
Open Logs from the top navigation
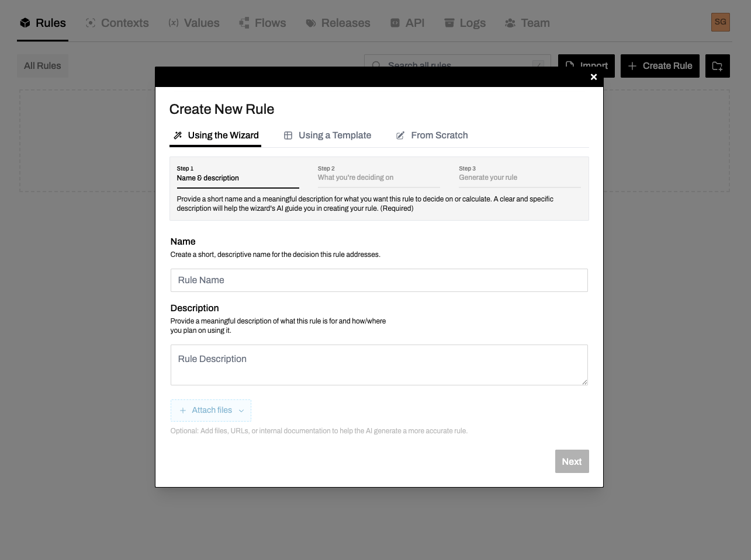pyautogui.click(x=465, y=22)
